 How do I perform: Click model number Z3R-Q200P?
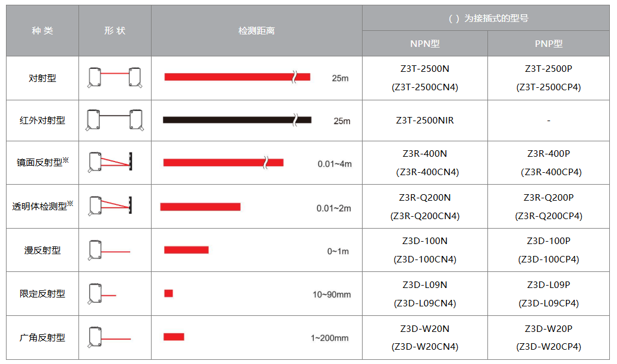[548, 198]
